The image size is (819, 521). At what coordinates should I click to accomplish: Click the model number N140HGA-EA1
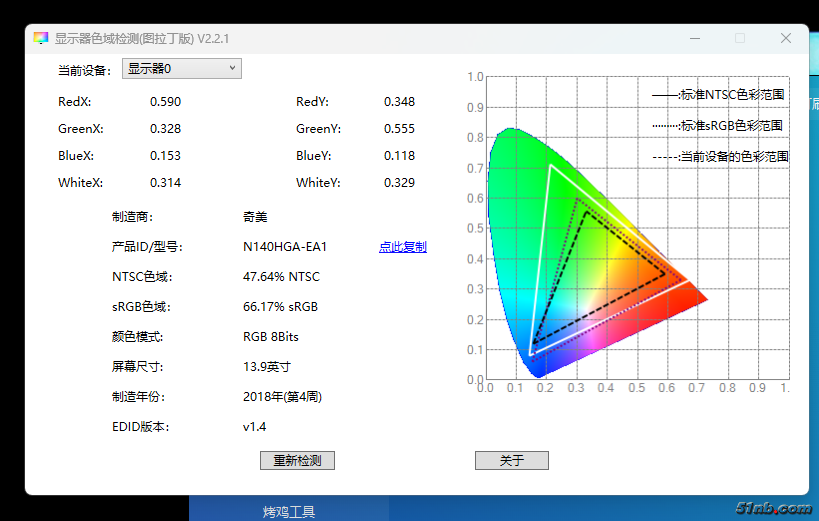(x=285, y=247)
